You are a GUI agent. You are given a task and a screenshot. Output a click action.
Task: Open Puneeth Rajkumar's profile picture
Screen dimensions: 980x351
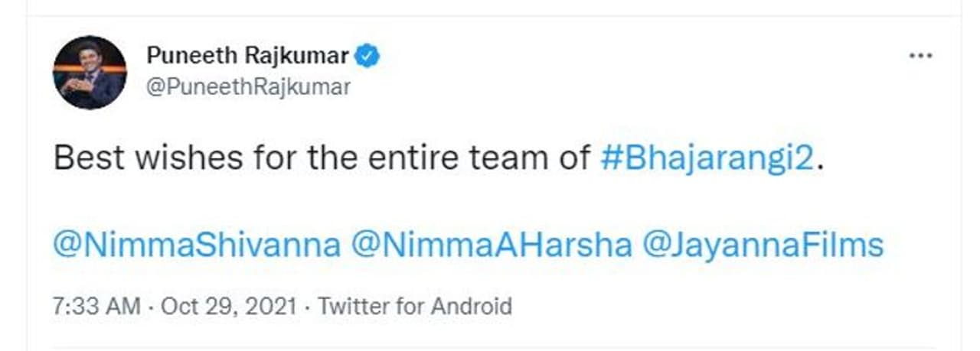[90, 73]
